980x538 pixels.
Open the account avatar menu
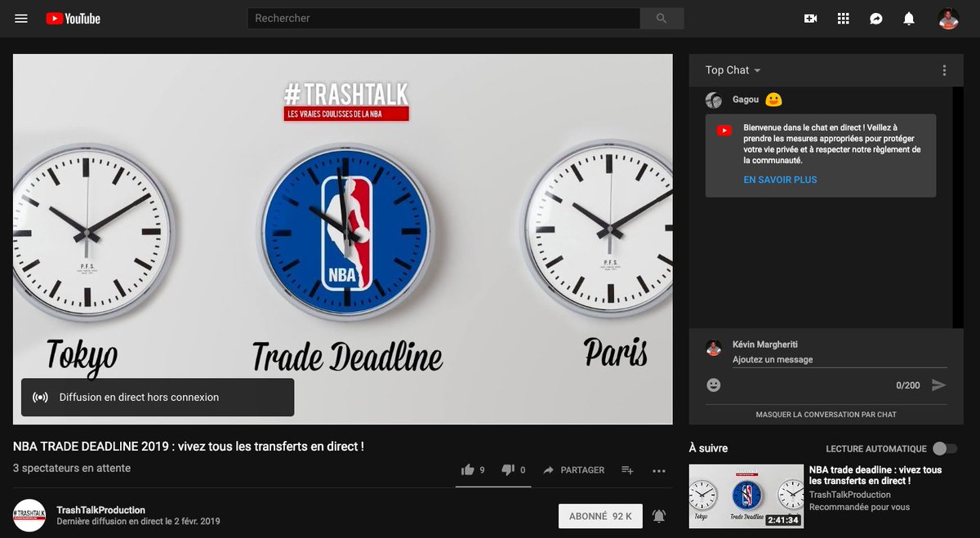(x=948, y=18)
